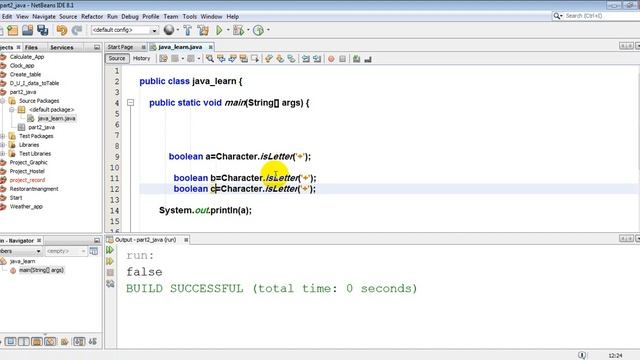Open the Tools menu
640x360 pixels.
189,17
